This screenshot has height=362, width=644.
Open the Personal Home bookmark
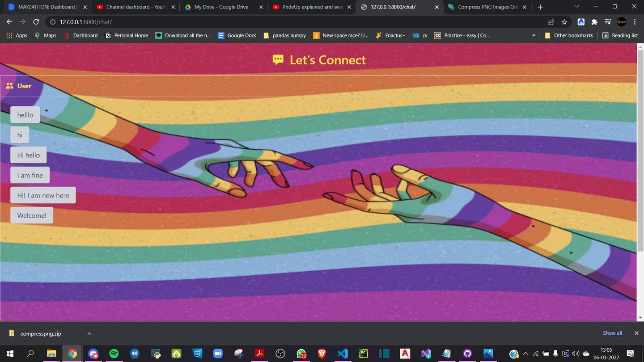126,35
